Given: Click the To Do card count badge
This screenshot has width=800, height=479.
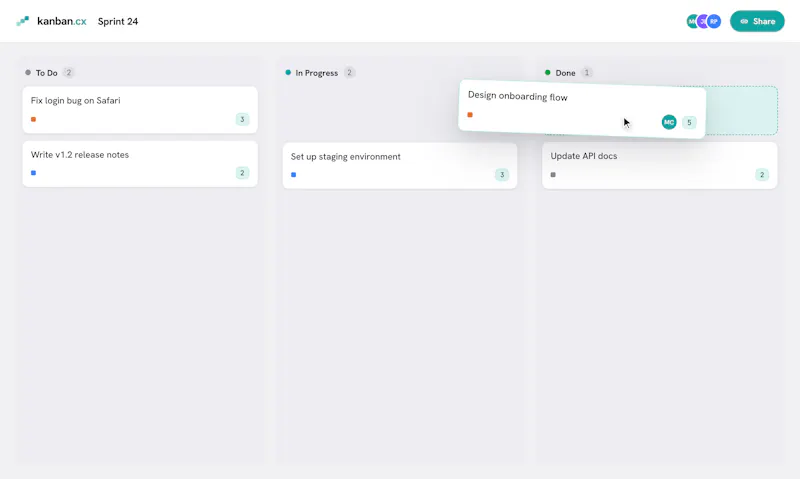Looking at the screenshot, I should tap(68, 72).
